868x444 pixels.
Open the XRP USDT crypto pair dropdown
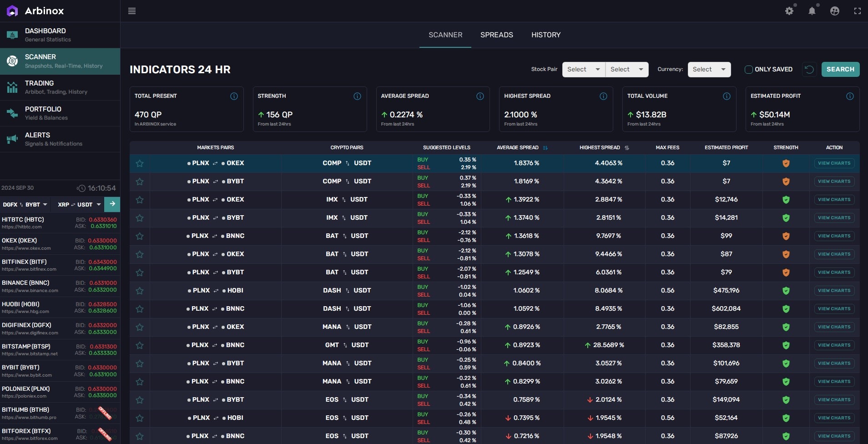(x=79, y=205)
